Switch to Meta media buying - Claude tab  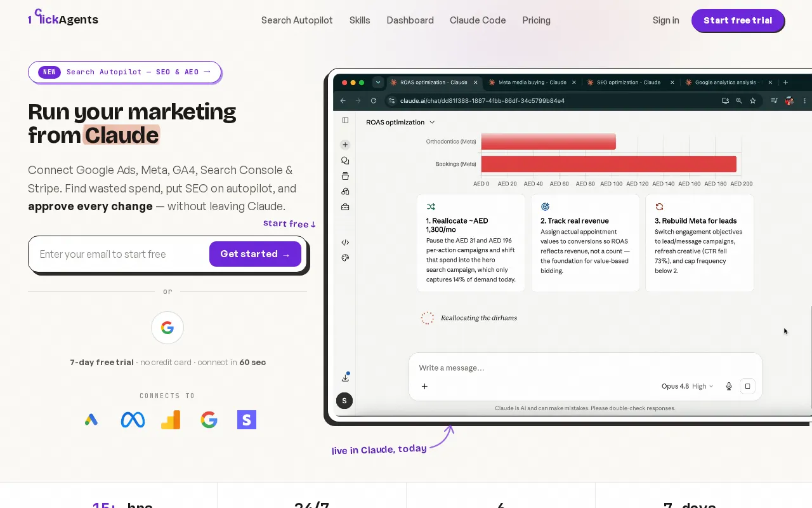pos(531,83)
